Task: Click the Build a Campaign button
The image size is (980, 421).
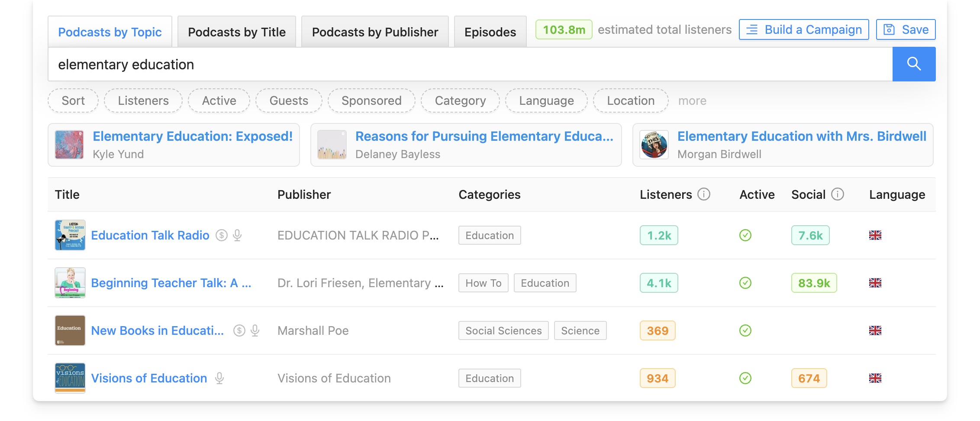Action: pos(803,29)
